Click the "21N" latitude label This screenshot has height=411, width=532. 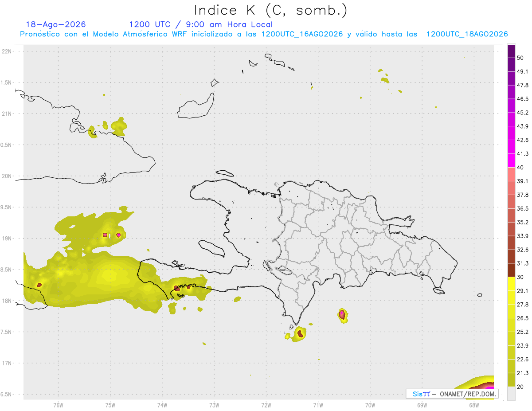click(7, 114)
